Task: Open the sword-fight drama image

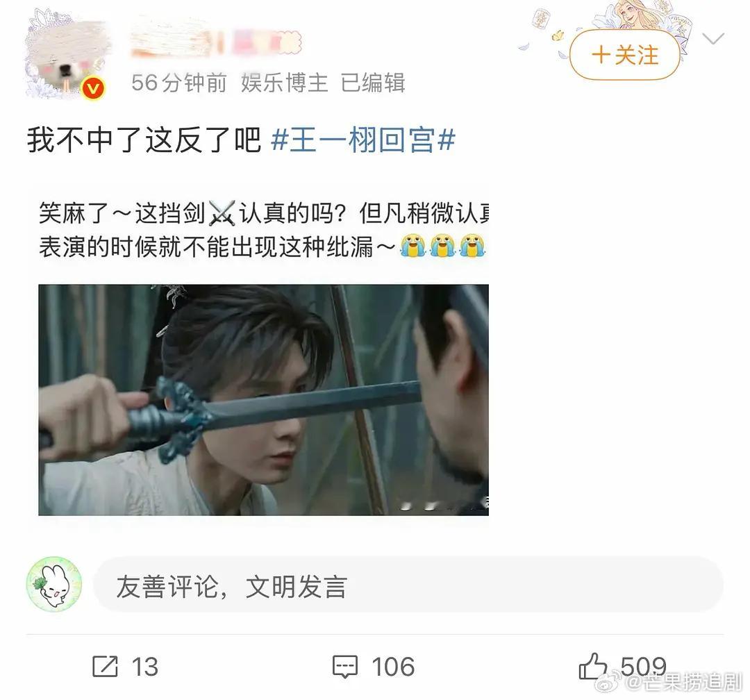Action: 264,399
